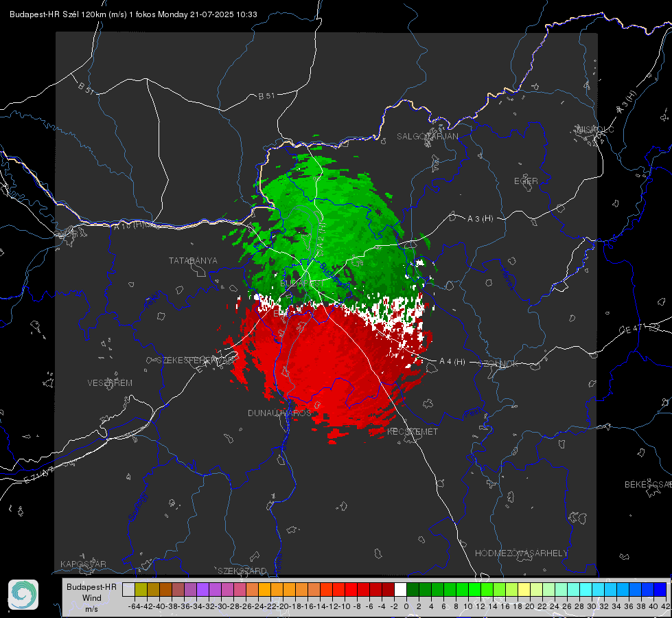Click the BÉKÉSCSABA label at the map edge
This screenshot has width=672, height=618.
tap(648, 485)
